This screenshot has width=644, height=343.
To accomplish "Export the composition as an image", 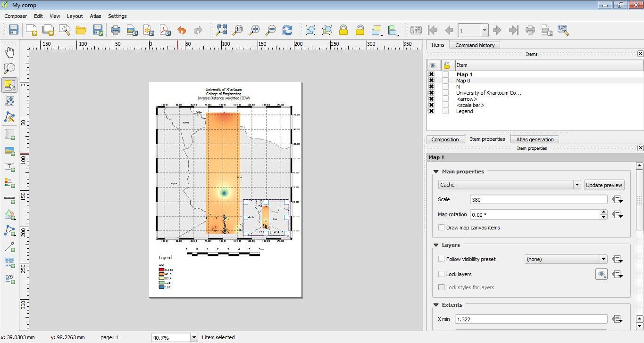I will pos(132,30).
